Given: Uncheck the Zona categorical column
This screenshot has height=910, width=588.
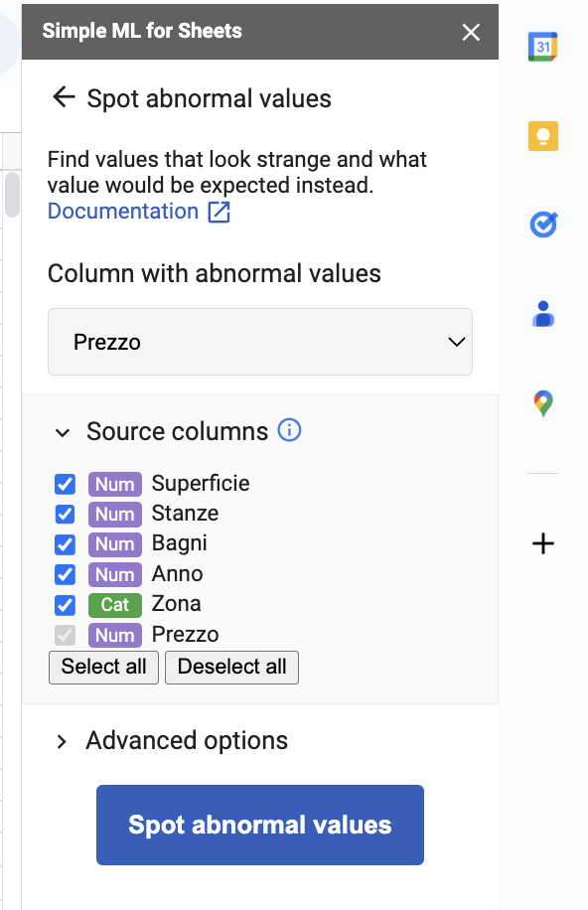Looking at the screenshot, I should pos(65,605).
